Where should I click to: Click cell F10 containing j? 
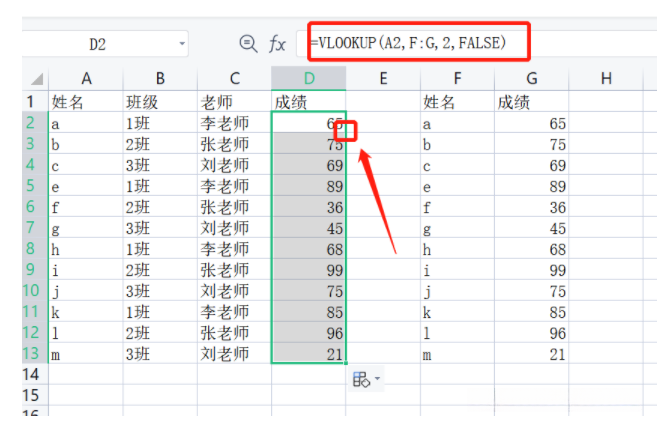[457, 290]
